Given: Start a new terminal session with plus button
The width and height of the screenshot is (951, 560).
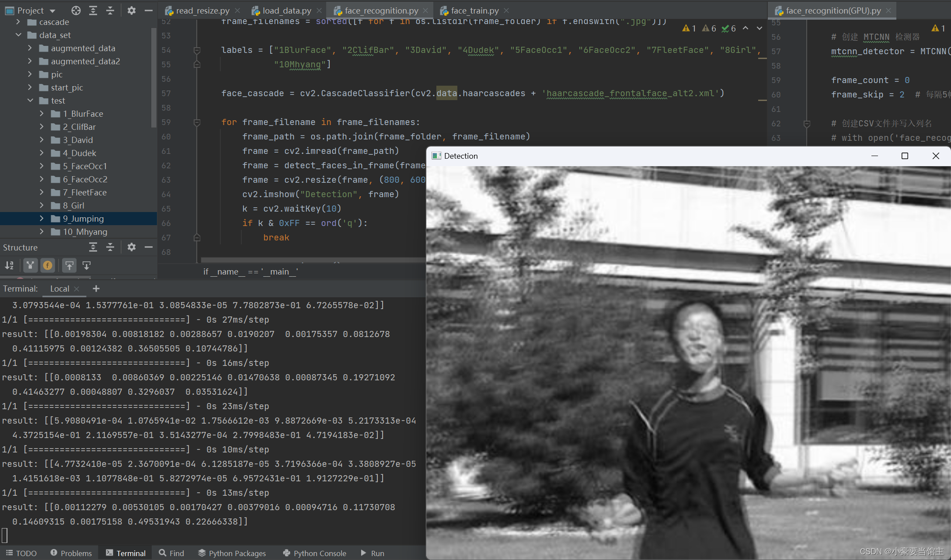Looking at the screenshot, I should (x=96, y=289).
